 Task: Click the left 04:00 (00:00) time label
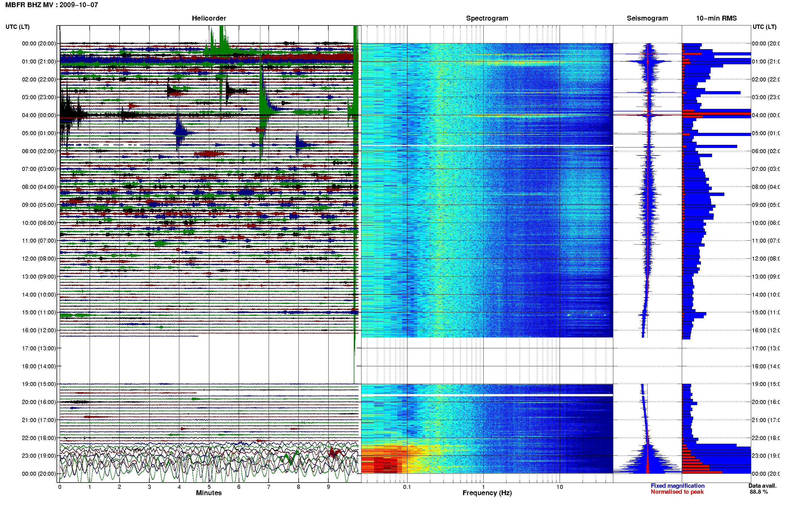click(x=39, y=115)
